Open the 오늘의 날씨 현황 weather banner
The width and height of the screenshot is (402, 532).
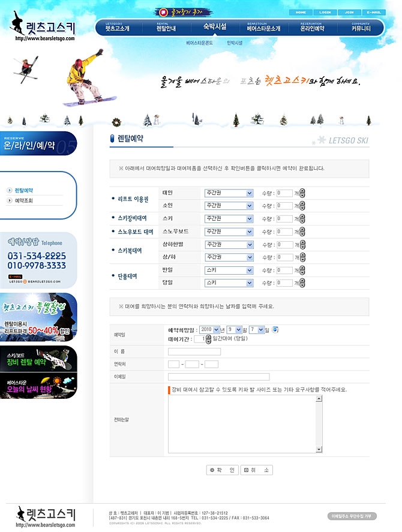[x=38, y=386]
